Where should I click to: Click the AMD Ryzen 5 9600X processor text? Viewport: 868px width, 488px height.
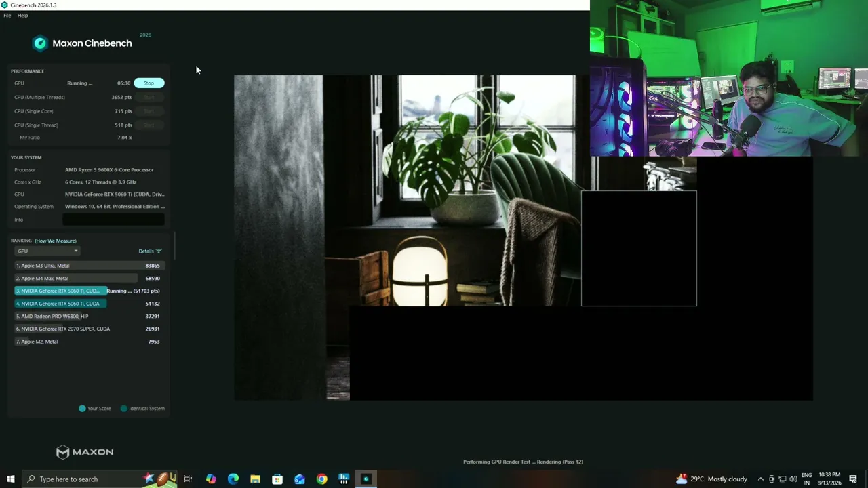[x=109, y=170]
